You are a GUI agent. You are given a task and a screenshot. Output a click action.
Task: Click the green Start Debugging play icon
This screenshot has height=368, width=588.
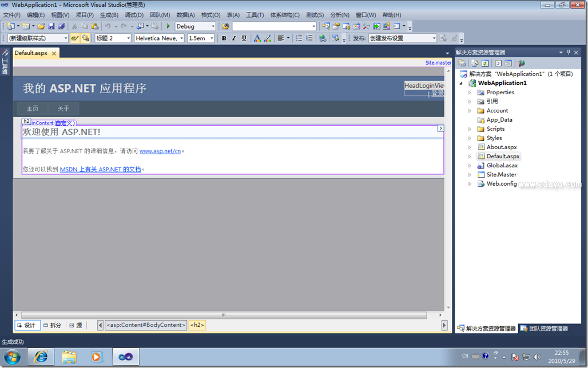(x=169, y=26)
